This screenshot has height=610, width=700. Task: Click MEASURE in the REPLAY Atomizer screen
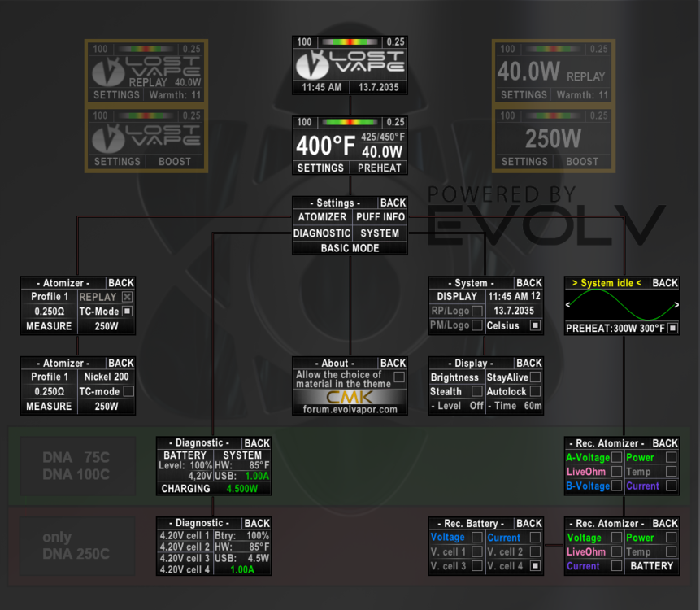point(49,326)
